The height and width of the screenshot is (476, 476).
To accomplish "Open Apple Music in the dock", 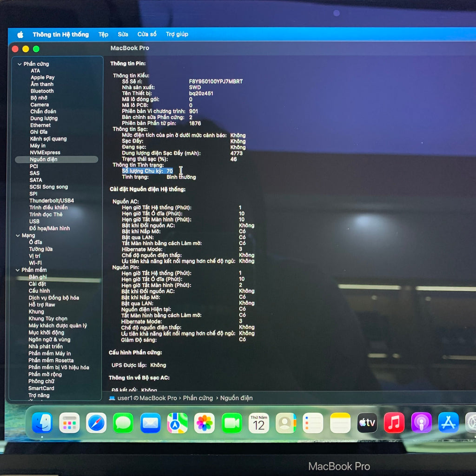I will (x=394, y=423).
